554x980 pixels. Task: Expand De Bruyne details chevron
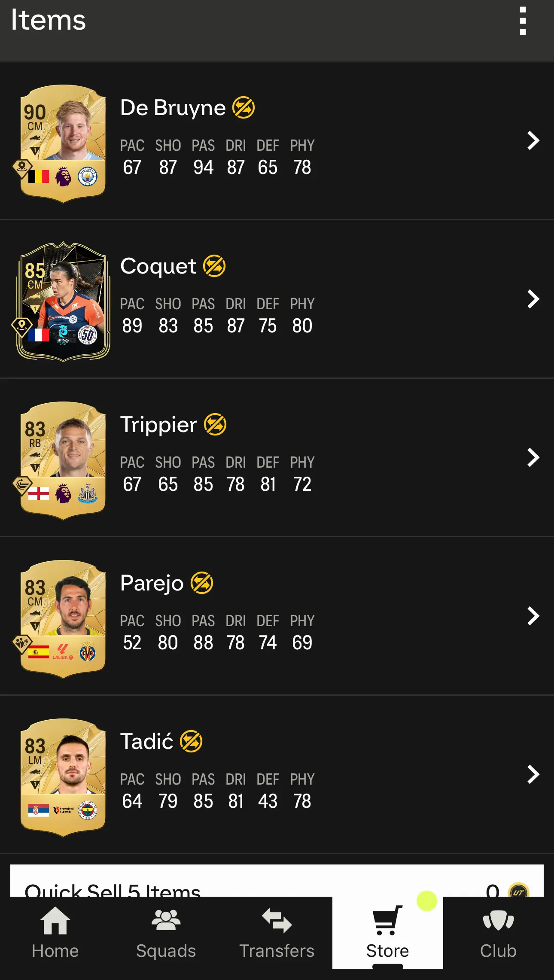click(533, 140)
